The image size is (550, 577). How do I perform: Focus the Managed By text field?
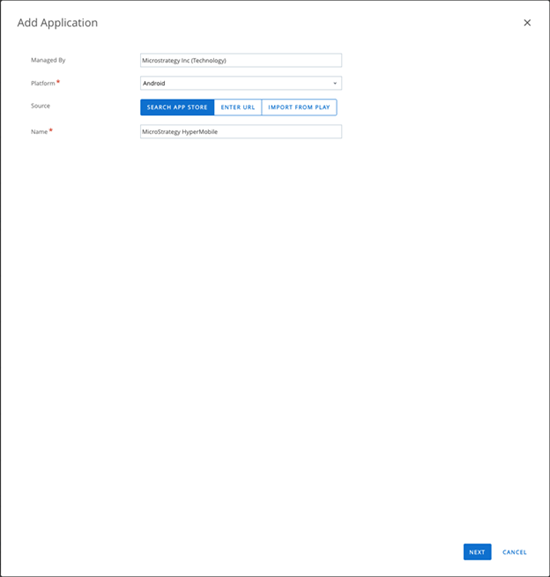coord(241,60)
